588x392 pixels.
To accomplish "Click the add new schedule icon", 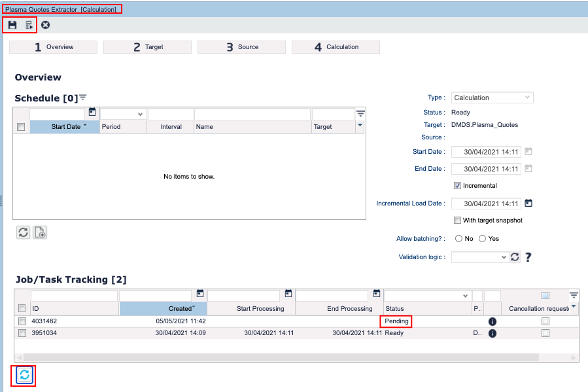I will pos(40,232).
